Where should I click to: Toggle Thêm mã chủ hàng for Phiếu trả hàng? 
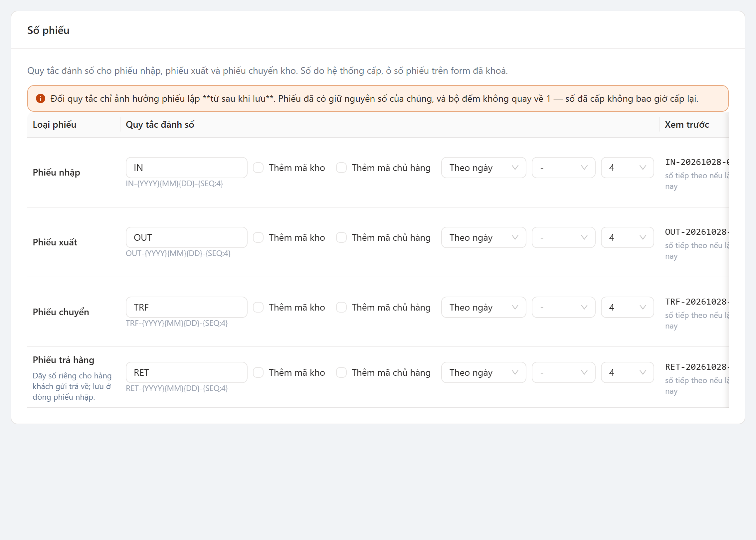tap(341, 372)
